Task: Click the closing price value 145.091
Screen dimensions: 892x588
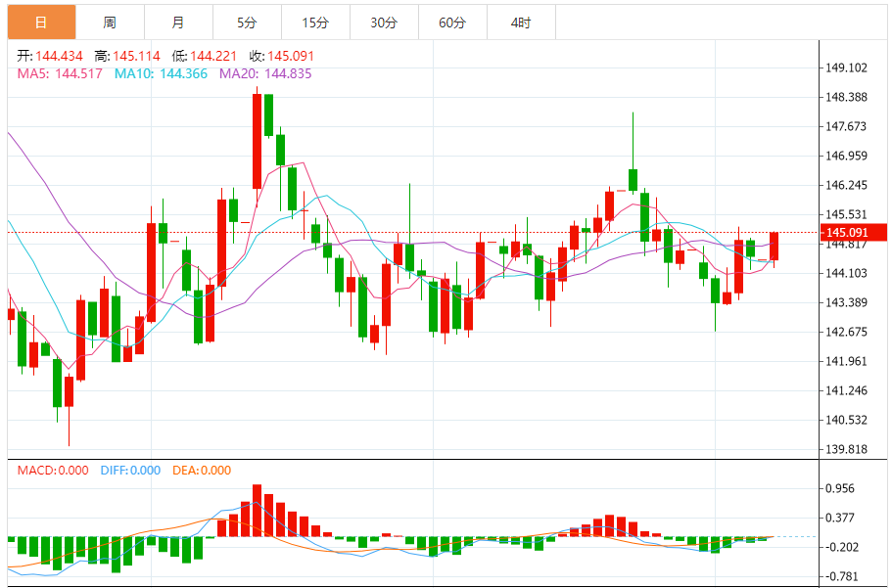Action: [291, 57]
